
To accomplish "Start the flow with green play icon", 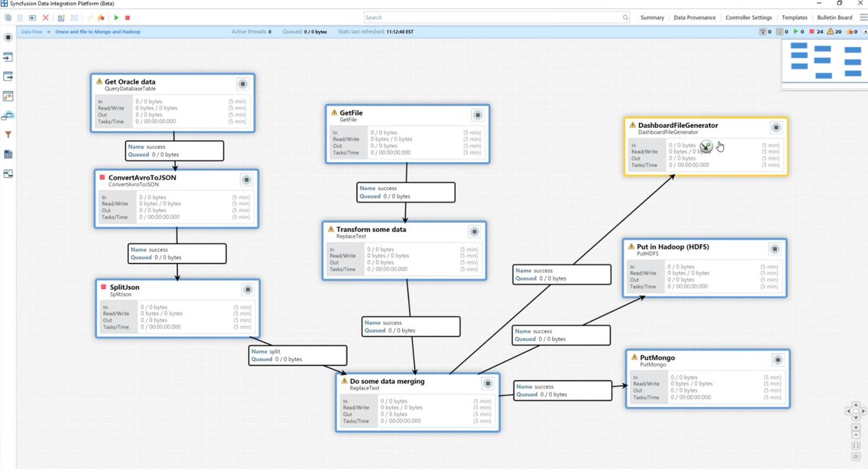I will click(116, 17).
